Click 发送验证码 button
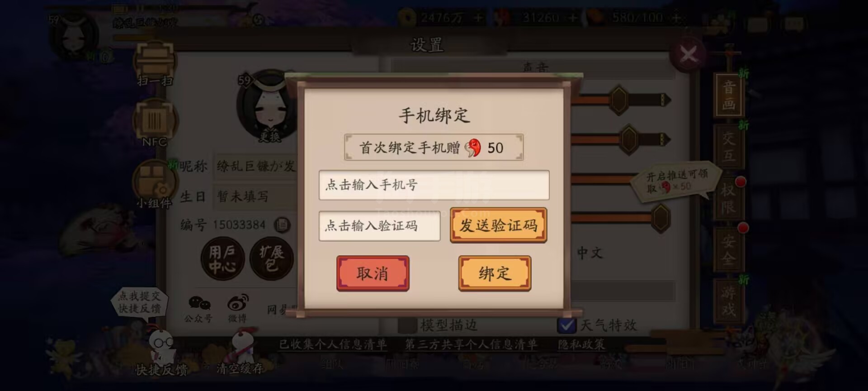This screenshot has height=391, width=868. (x=499, y=225)
